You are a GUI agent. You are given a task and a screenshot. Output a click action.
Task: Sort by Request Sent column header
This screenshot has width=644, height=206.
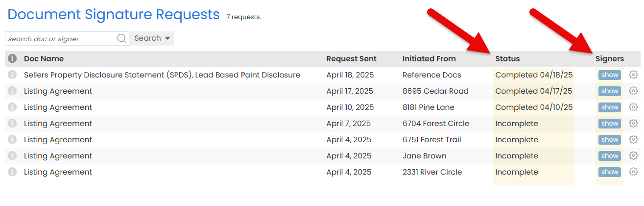pyautogui.click(x=351, y=59)
